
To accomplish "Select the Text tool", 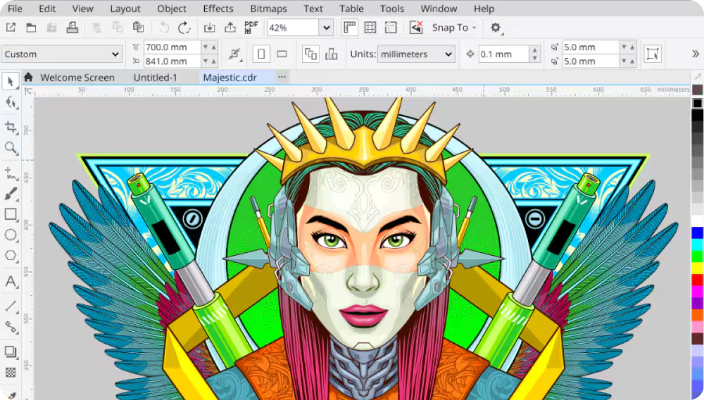I will tap(11, 282).
